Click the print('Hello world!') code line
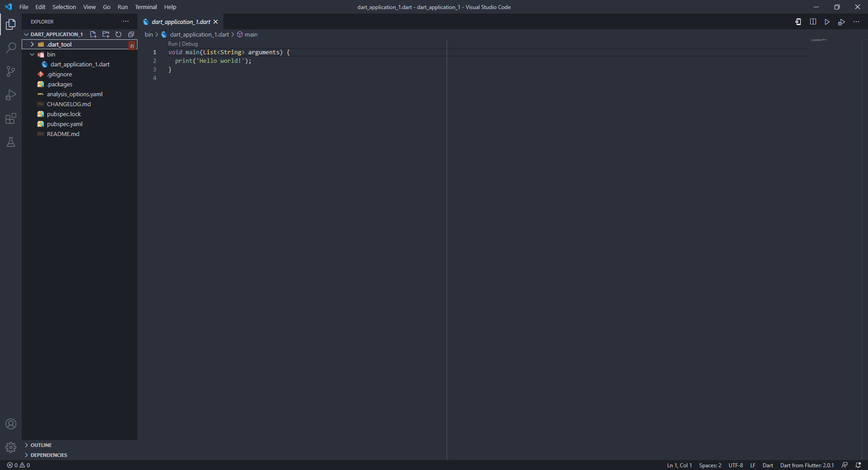The height and width of the screenshot is (470, 868). pos(213,61)
